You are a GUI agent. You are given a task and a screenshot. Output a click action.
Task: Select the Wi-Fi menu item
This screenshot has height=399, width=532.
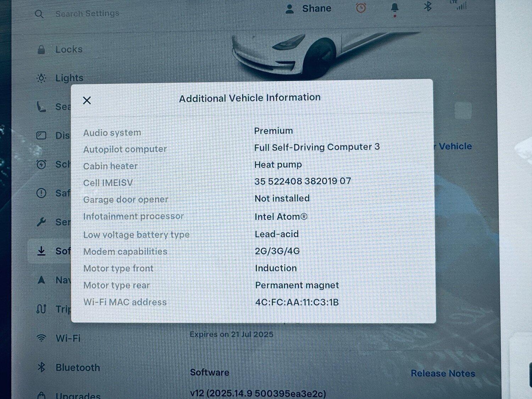pyautogui.click(x=68, y=338)
